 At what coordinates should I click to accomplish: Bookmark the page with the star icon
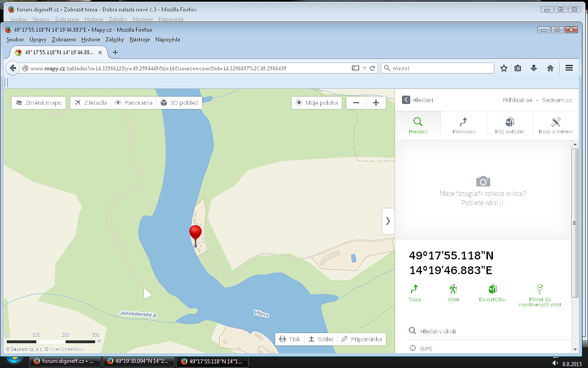(504, 68)
